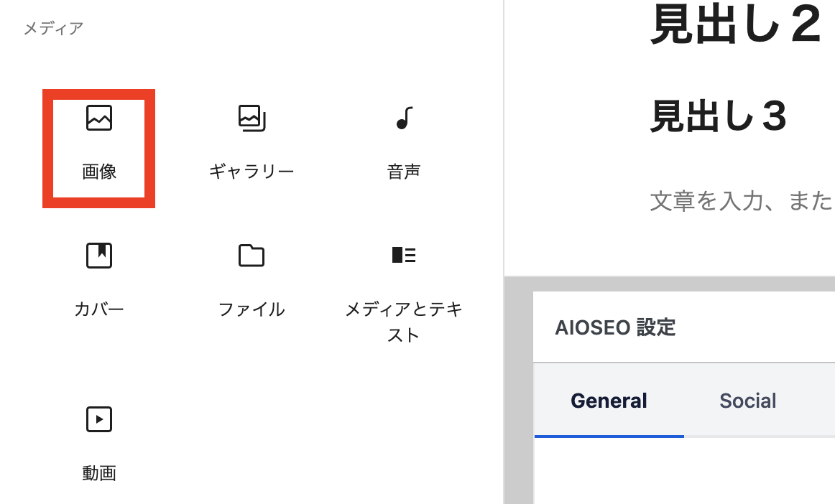Add the メディアとテキスト layout icon
Image resolution: width=835 pixels, height=504 pixels.
[404, 255]
